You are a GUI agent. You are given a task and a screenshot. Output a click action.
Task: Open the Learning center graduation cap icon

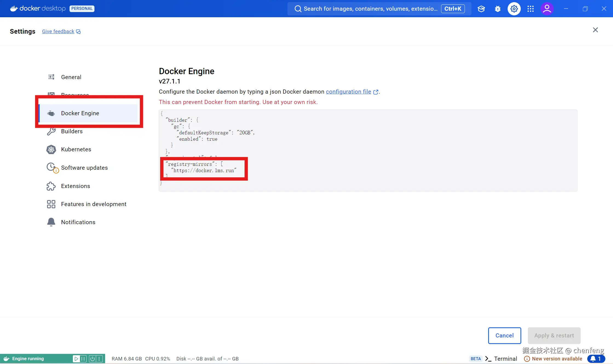[481, 9]
